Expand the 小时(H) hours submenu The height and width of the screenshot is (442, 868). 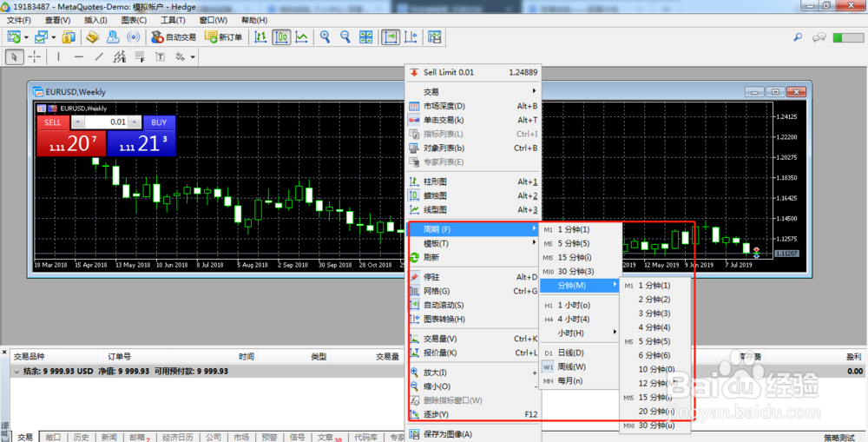pos(580,333)
